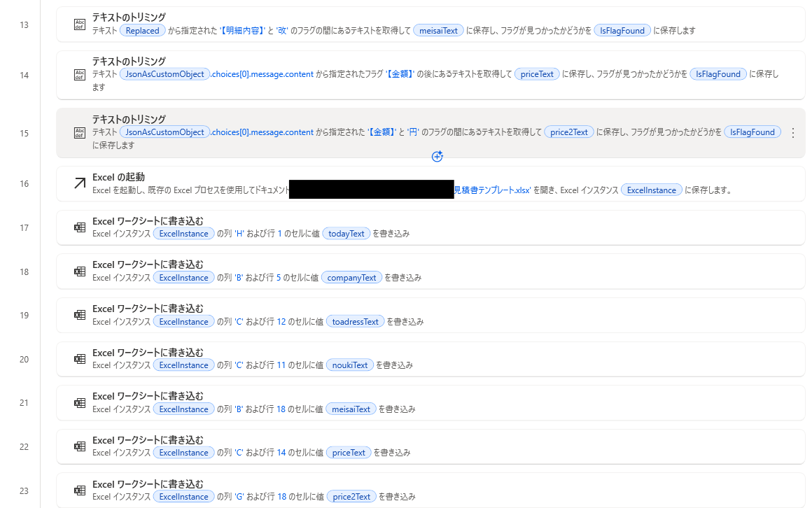Click JsonAsCustomObject variable in step 15
The width and height of the screenshot is (812, 508).
click(x=164, y=132)
